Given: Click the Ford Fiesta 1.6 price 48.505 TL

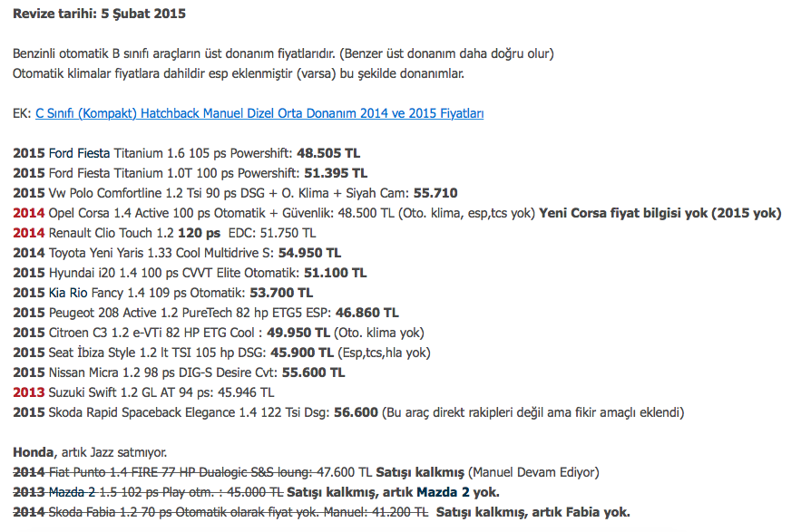Looking at the screenshot, I should coord(328,153).
